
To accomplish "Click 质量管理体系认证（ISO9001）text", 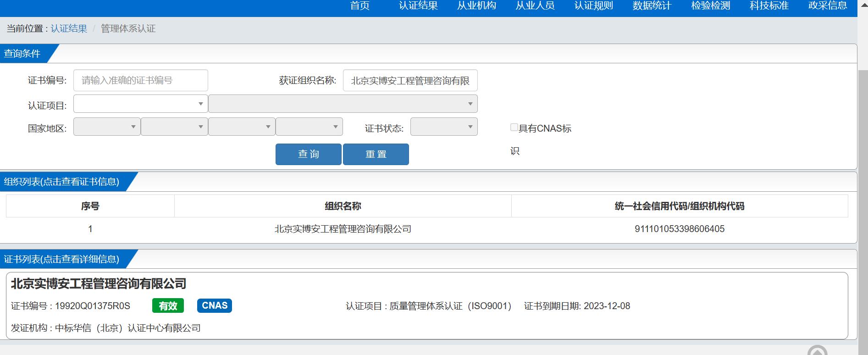I will click(451, 306).
